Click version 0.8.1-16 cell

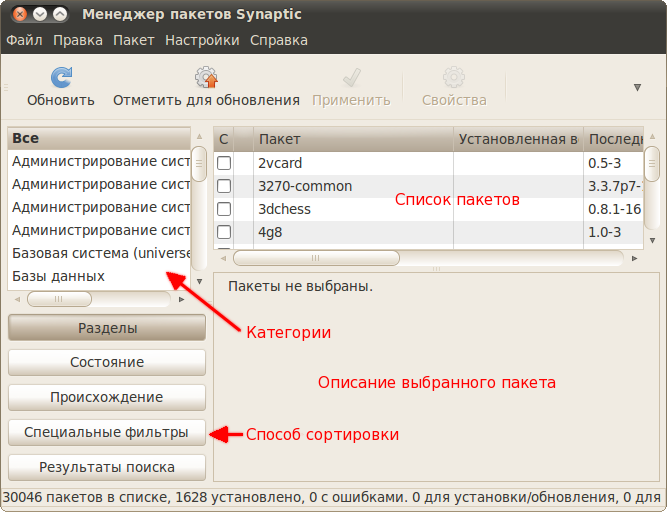coord(614,209)
